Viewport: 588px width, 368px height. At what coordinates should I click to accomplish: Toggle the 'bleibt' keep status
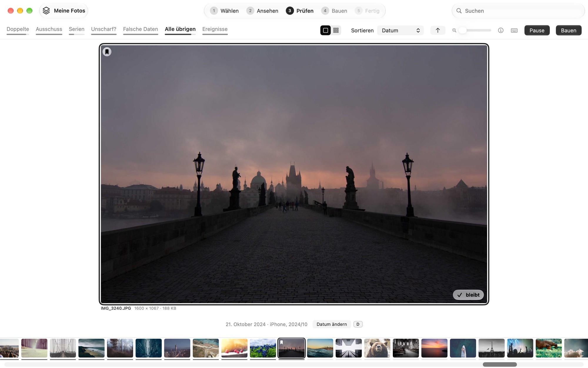pyautogui.click(x=468, y=295)
